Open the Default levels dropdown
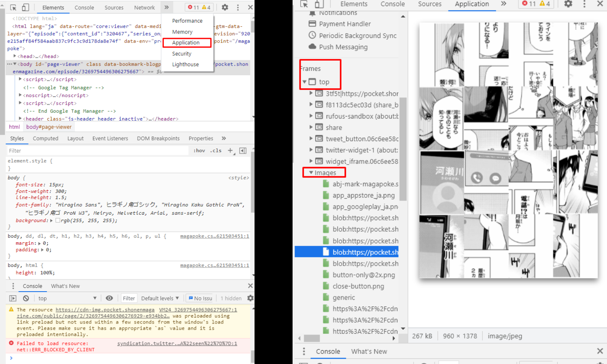The image size is (607, 364). click(159, 298)
